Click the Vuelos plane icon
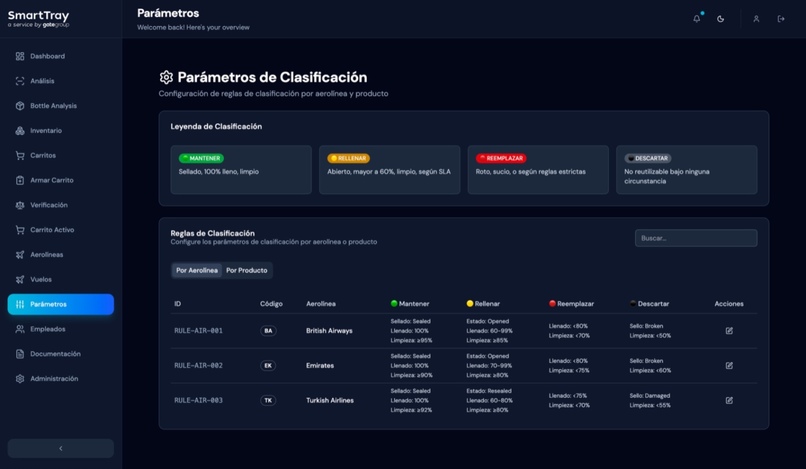 click(x=20, y=279)
